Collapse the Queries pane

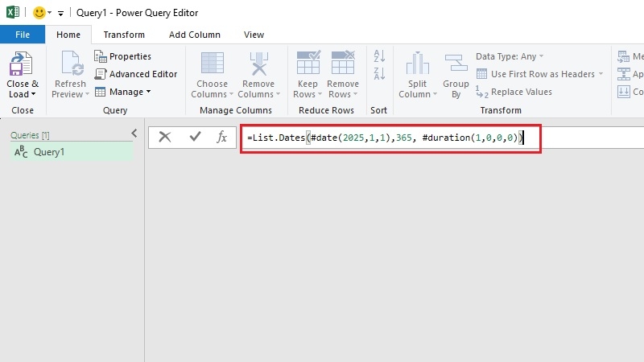coord(134,134)
